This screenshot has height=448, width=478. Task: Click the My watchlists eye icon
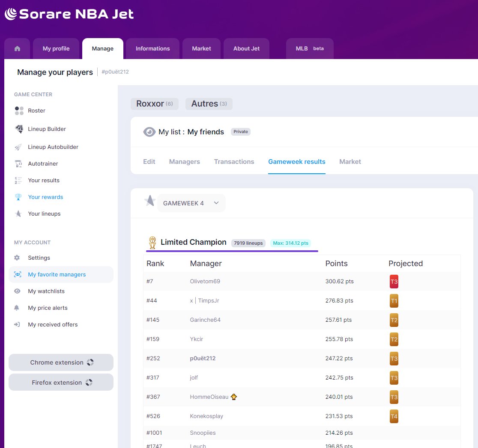17,291
